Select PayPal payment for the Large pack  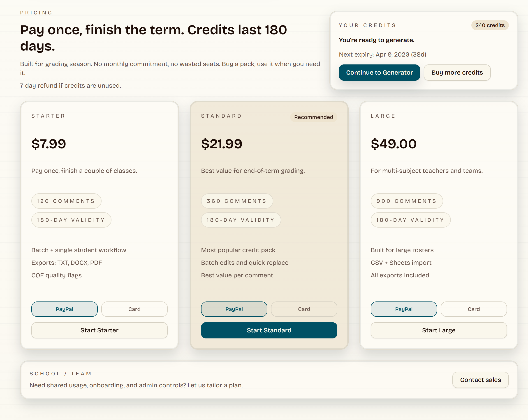point(404,309)
